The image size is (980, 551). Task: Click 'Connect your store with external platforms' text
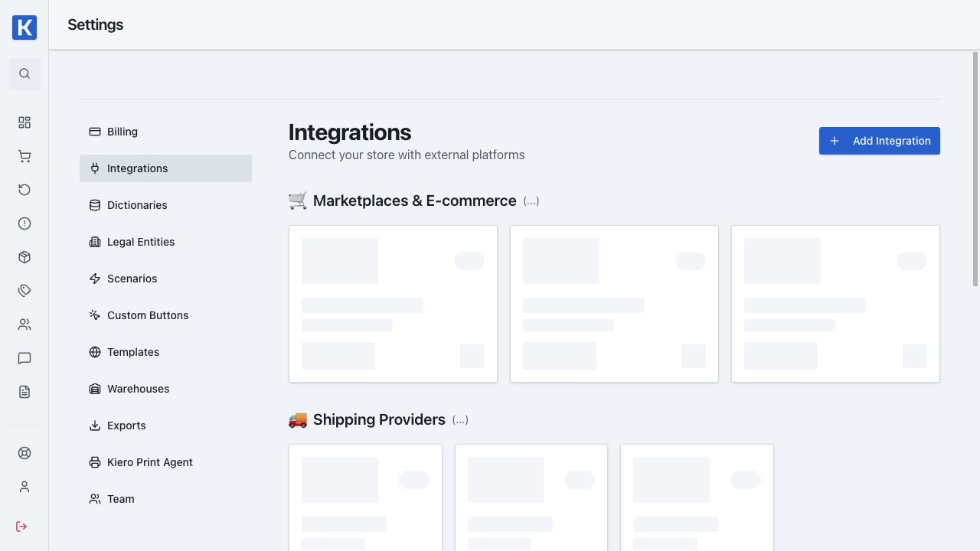pyautogui.click(x=407, y=155)
